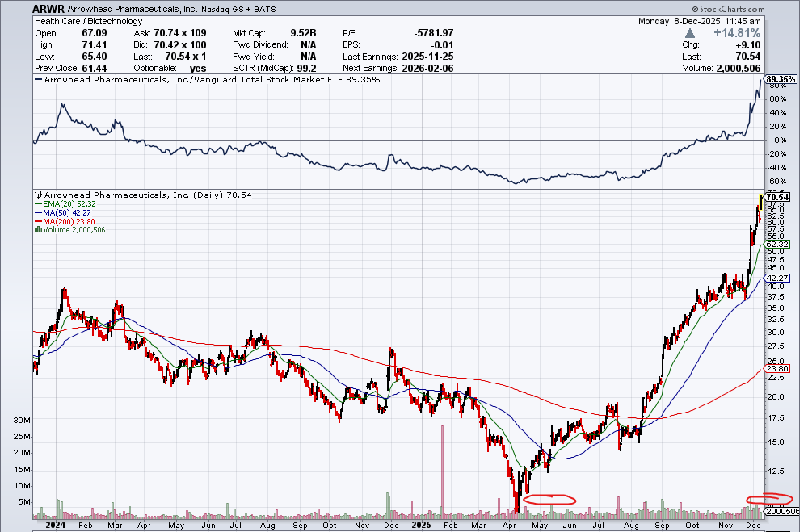Click the Aug 2024 label on time axis

point(267,526)
